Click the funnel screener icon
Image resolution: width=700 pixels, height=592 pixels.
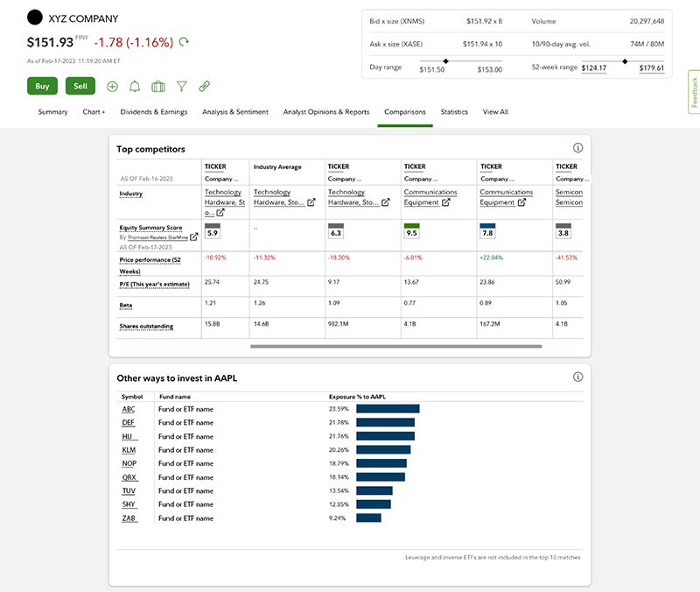click(181, 86)
